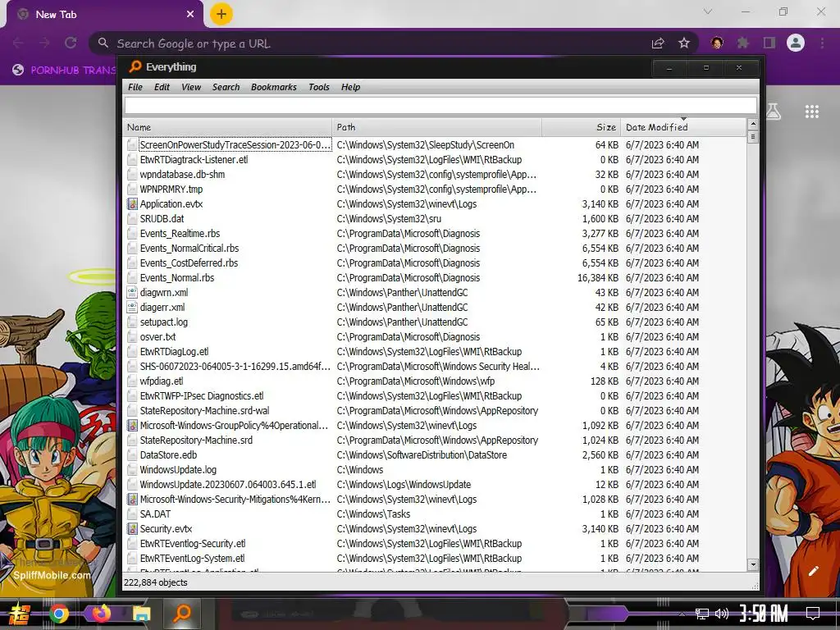Image resolution: width=840 pixels, height=630 pixels.
Task: Select SHS-06072023-064005 file row
Action: (x=434, y=367)
